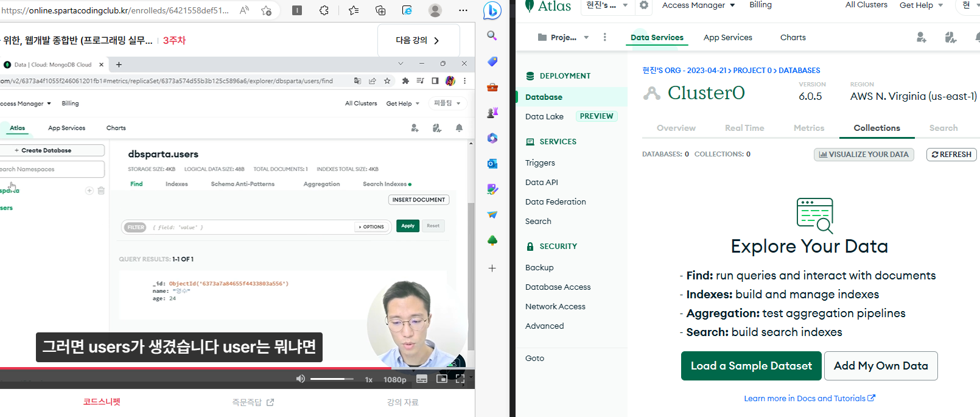Change the 1x playback speed
This screenshot has width=980, height=417.
(x=369, y=379)
